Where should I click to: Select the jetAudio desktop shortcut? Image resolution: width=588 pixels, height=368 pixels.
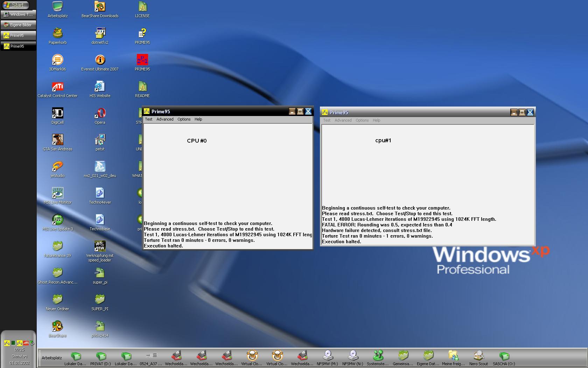click(x=57, y=169)
